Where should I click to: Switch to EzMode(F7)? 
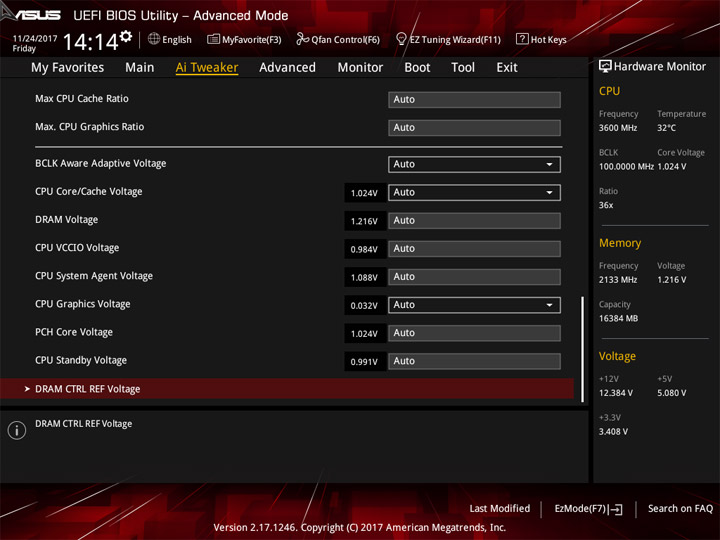[589, 509]
